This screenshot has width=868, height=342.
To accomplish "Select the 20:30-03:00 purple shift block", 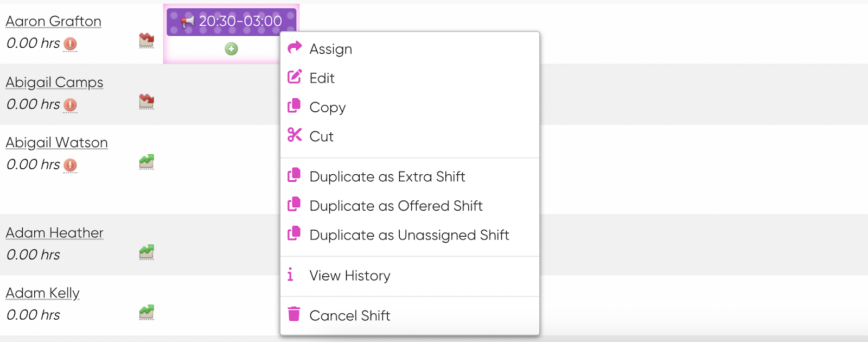I will [231, 22].
